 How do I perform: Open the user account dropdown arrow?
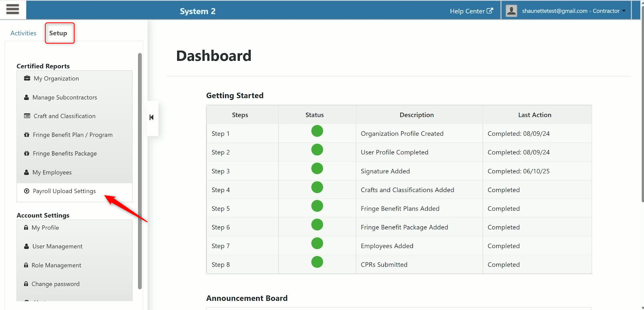[624, 11]
